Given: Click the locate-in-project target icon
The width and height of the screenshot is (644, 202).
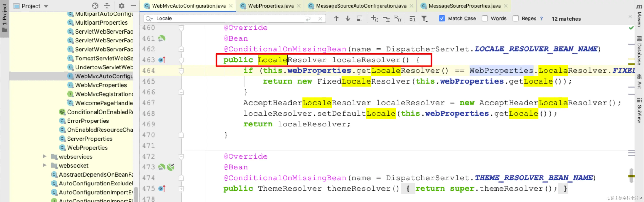Looking at the screenshot, I should (95, 6).
